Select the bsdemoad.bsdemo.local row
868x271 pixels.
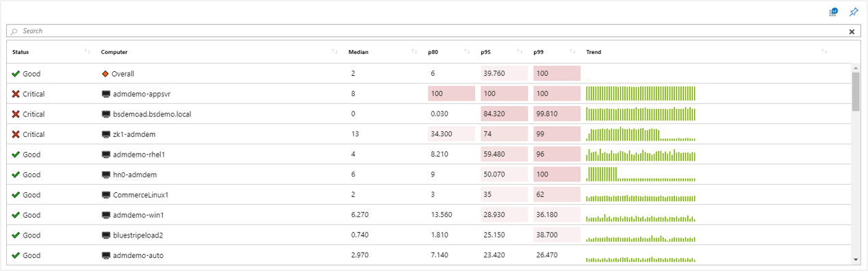(x=429, y=114)
